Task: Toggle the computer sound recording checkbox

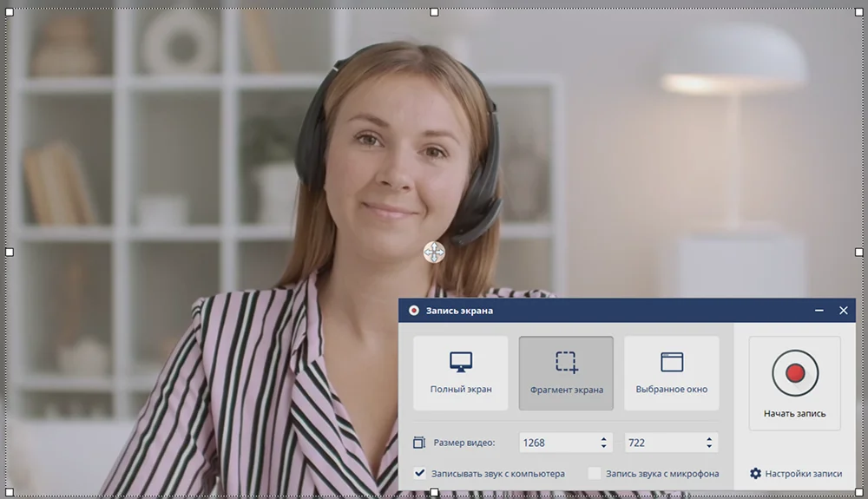Action: (419, 473)
